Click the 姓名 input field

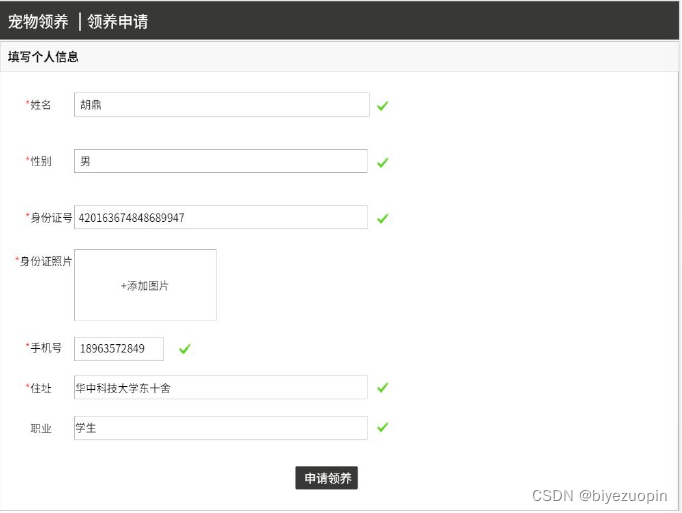[222, 104]
